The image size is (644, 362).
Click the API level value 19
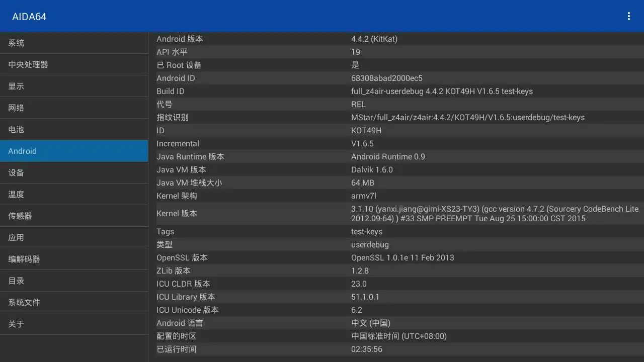tap(356, 52)
